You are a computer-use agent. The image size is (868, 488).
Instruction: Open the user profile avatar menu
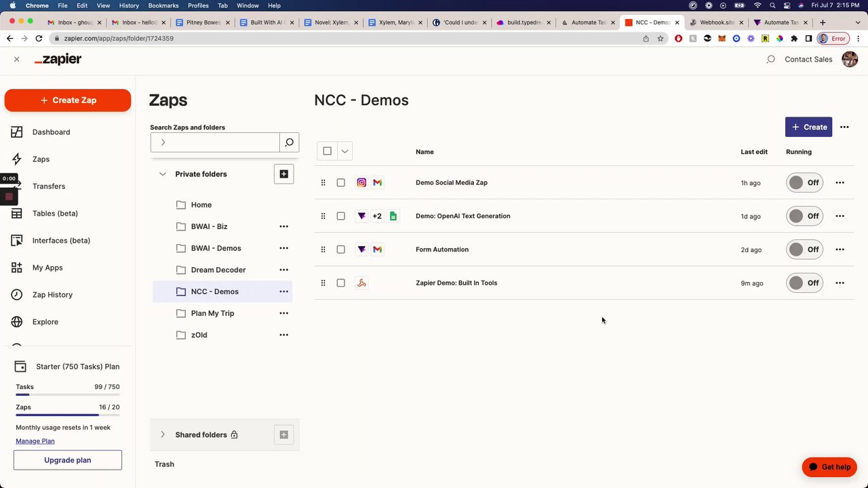[850, 60]
